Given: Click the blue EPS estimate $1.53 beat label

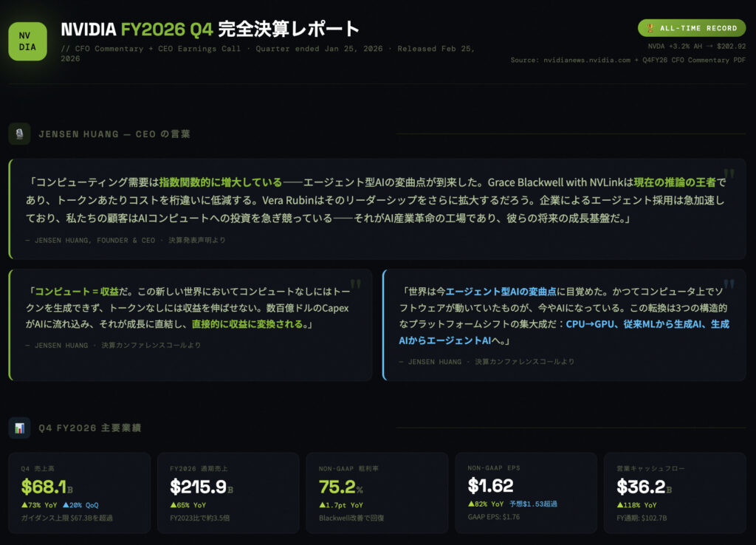Looking at the screenshot, I should pos(533,504).
